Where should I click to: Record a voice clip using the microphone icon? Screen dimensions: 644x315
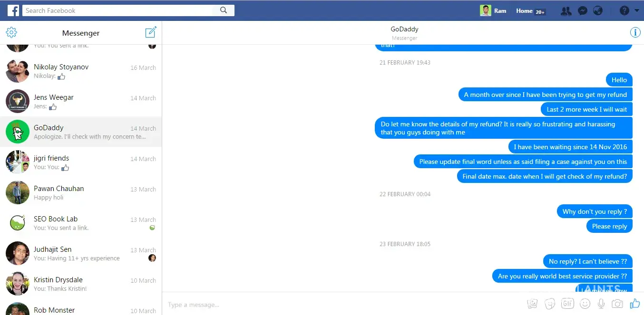601,304
